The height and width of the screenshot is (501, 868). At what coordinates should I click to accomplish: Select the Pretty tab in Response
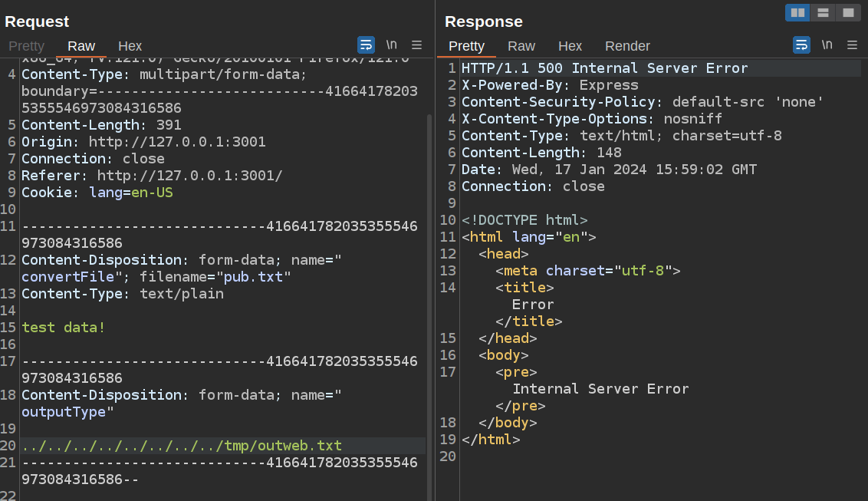(466, 46)
